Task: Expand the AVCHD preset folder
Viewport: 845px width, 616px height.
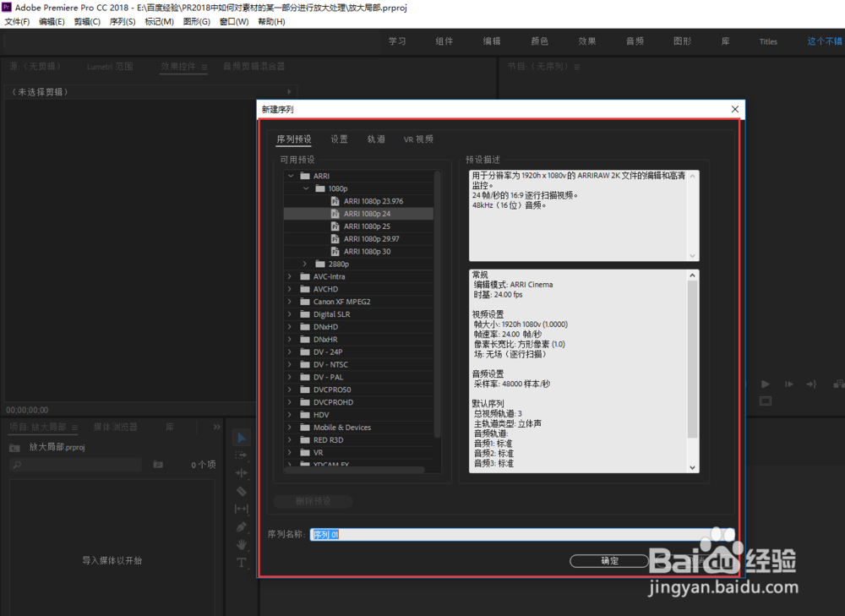Action: [290, 289]
